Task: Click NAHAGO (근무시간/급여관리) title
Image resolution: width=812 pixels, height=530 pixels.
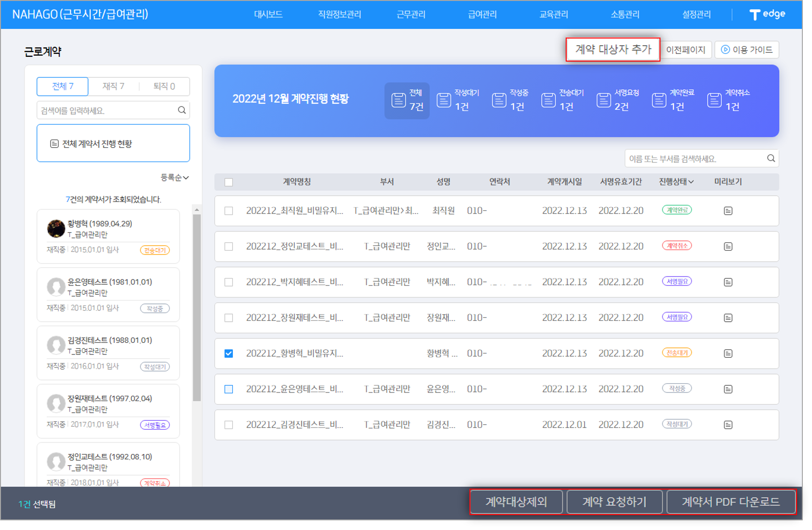Action: 80,14
